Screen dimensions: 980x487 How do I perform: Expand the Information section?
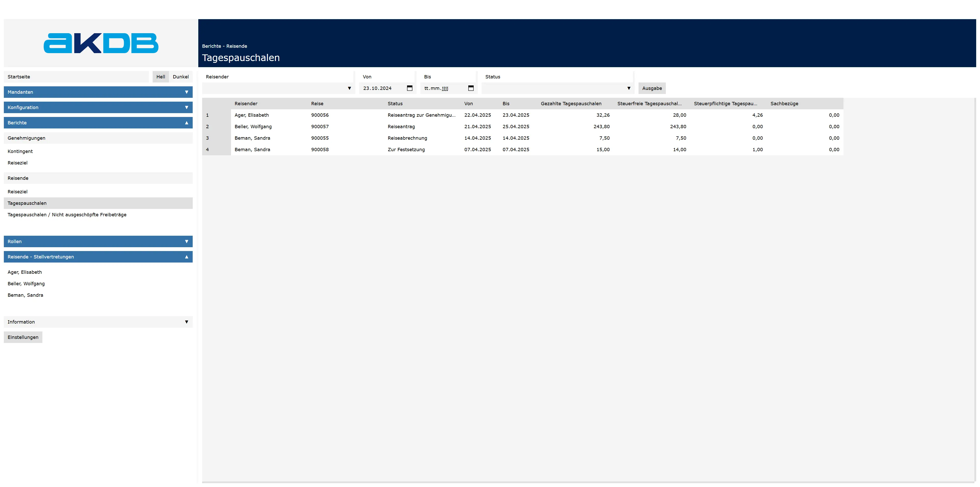point(98,322)
